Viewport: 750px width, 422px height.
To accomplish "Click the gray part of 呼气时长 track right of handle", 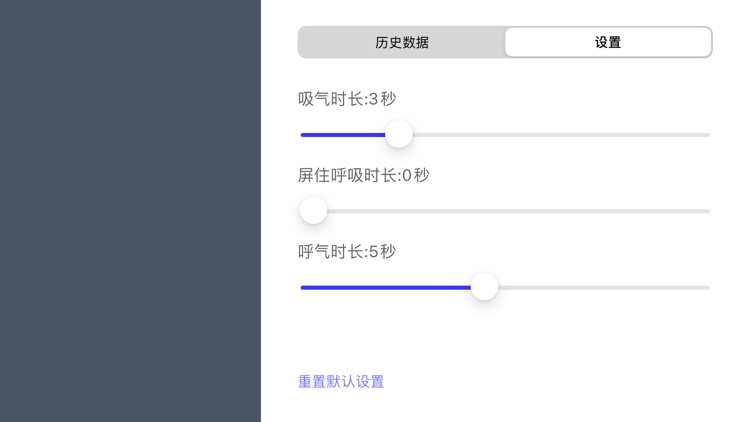I will (600, 287).
